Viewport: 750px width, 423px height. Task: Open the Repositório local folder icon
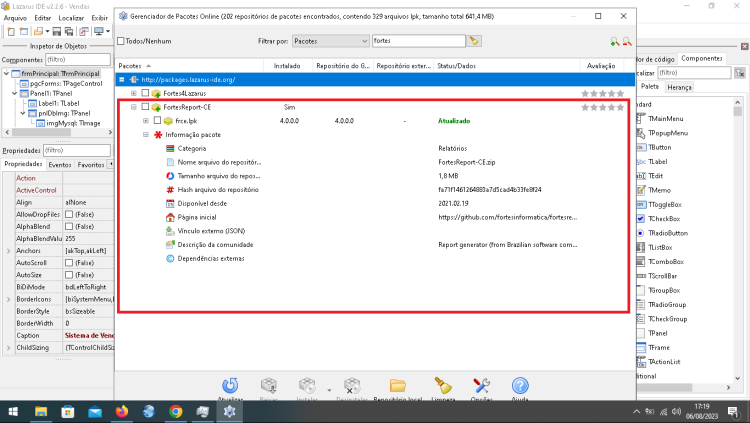pyautogui.click(x=397, y=385)
